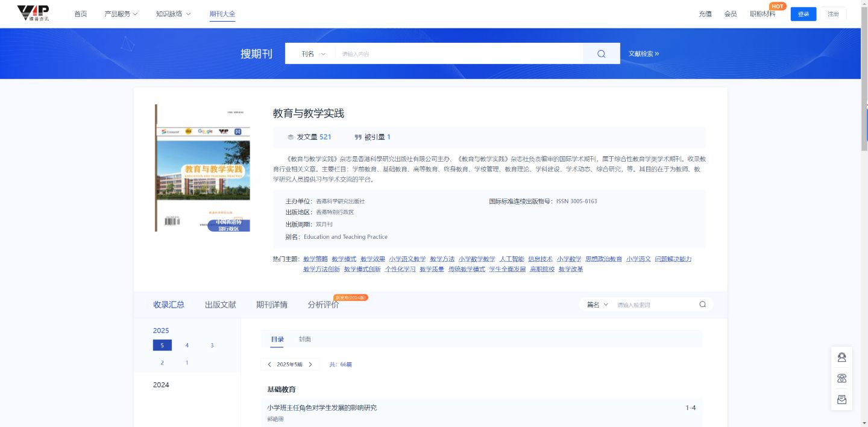868x427 pixels.
Task: Click the 登录 button
Action: point(803,13)
